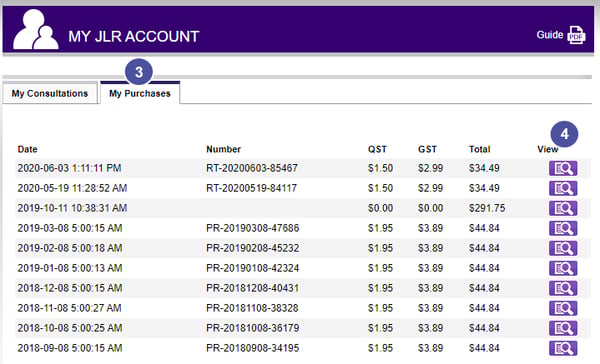600x364 pixels.
Task: Click number PR-20181008-36179
Action: pyautogui.click(x=253, y=328)
